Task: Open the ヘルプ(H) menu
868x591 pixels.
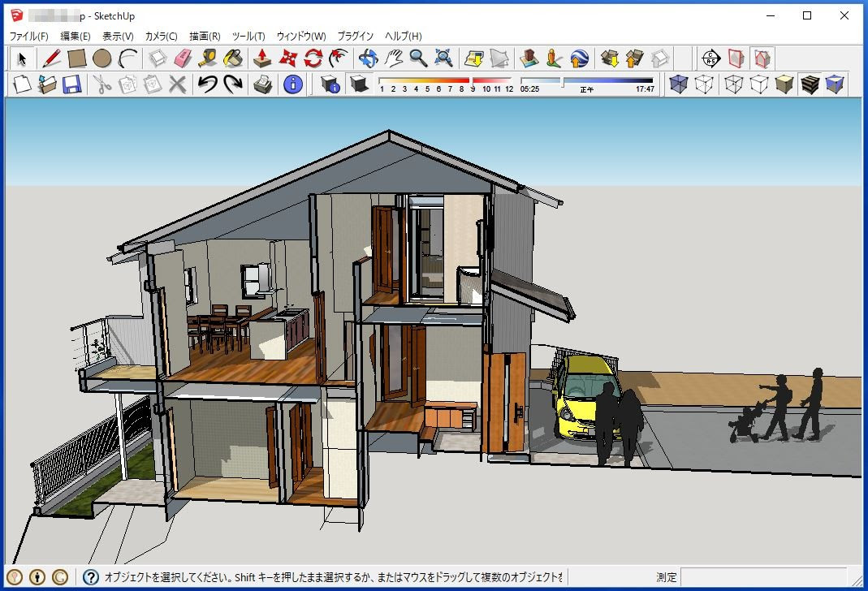Action: pos(404,36)
